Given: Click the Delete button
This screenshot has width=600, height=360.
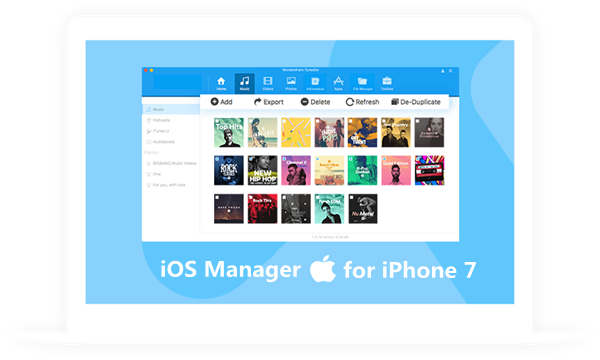Looking at the screenshot, I should tap(315, 102).
